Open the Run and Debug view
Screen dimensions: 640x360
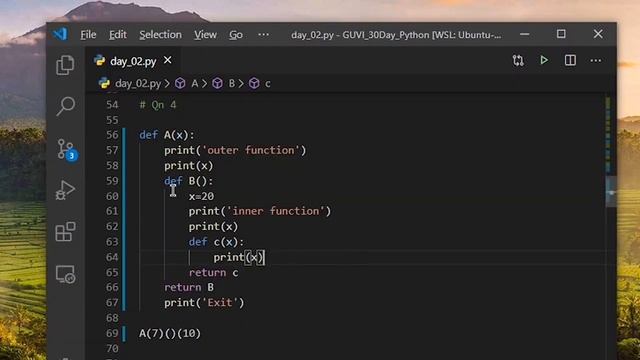coord(65,190)
